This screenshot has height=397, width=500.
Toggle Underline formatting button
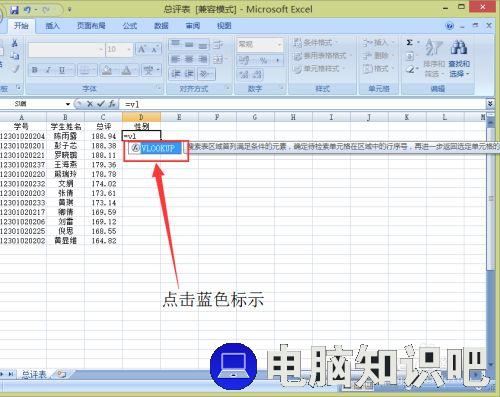[x=62, y=70]
